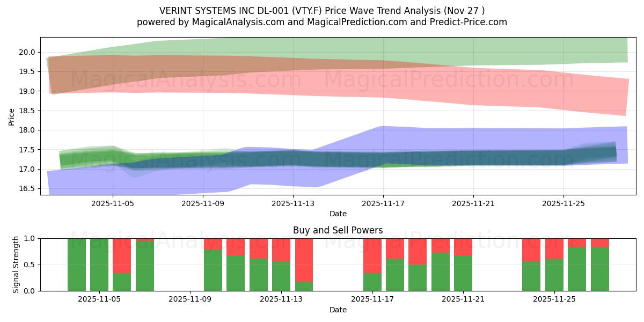644x322 pixels.
Task: Click the green buy segment of the Nov 10 bar
Action: pyautogui.click(x=213, y=270)
